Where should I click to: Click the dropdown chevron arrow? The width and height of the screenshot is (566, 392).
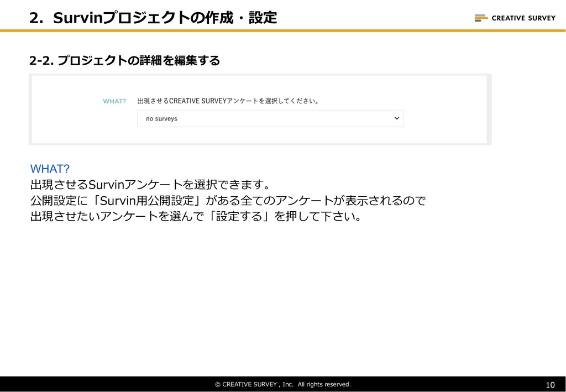click(x=397, y=118)
